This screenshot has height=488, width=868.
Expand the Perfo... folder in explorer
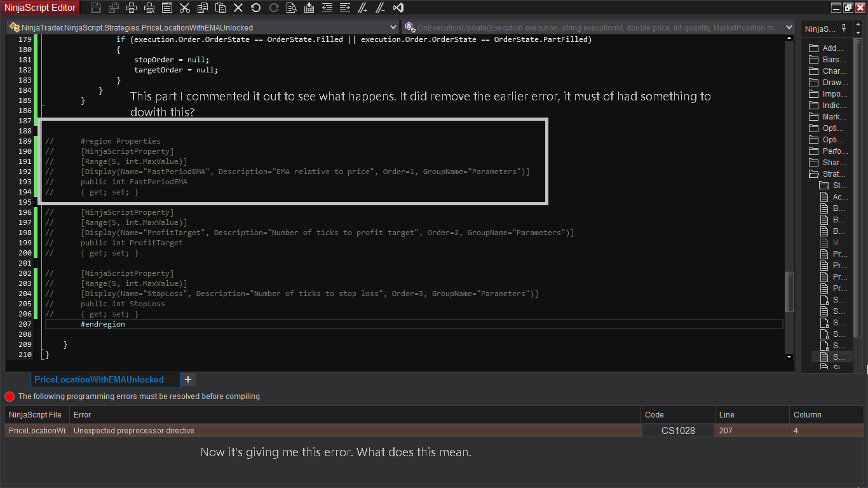828,151
